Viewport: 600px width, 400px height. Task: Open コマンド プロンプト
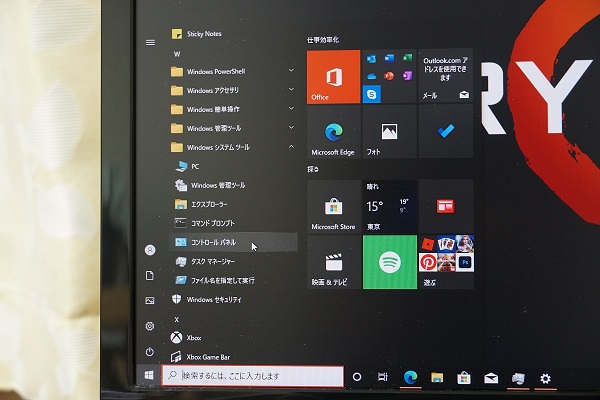coord(233,223)
